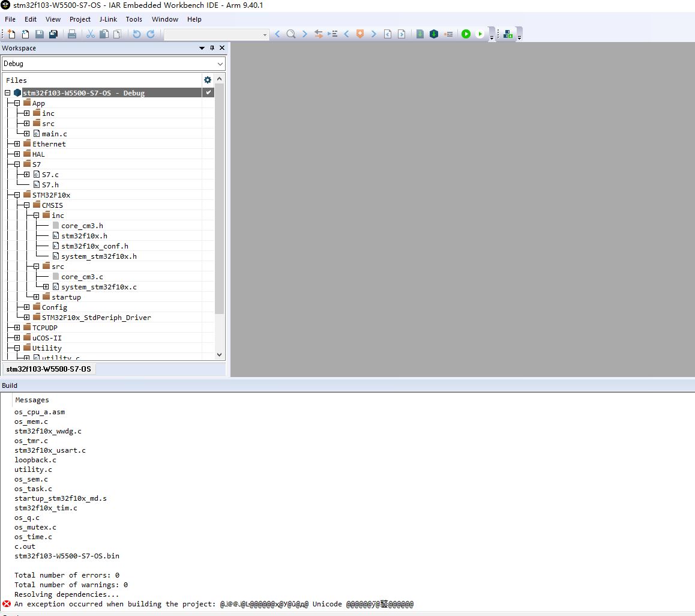Open the J-Link menu
The width and height of the screenshot is (695, 616).
click(108, 20)
